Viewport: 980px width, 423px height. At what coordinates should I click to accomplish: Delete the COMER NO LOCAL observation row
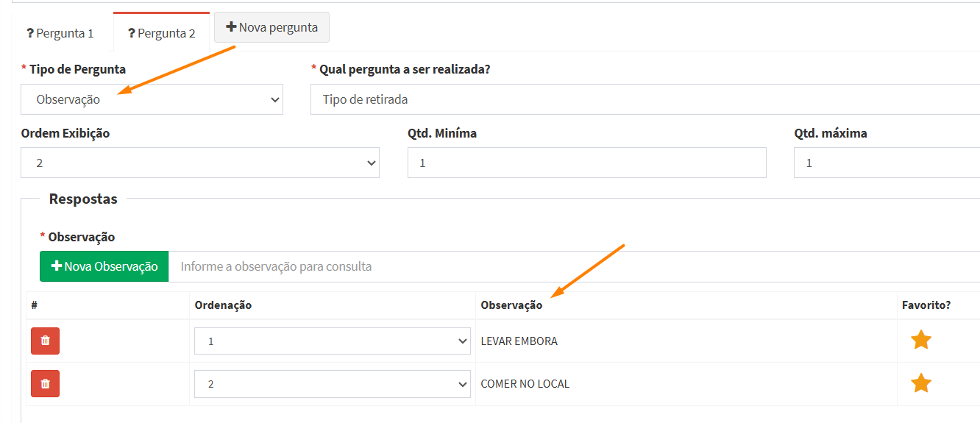tap(45, 383)
